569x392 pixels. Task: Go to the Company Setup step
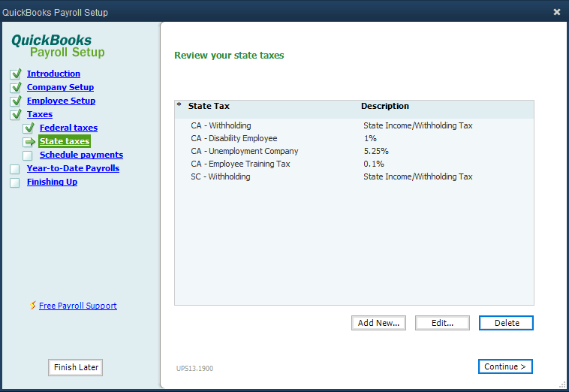(x=60, y=87)
